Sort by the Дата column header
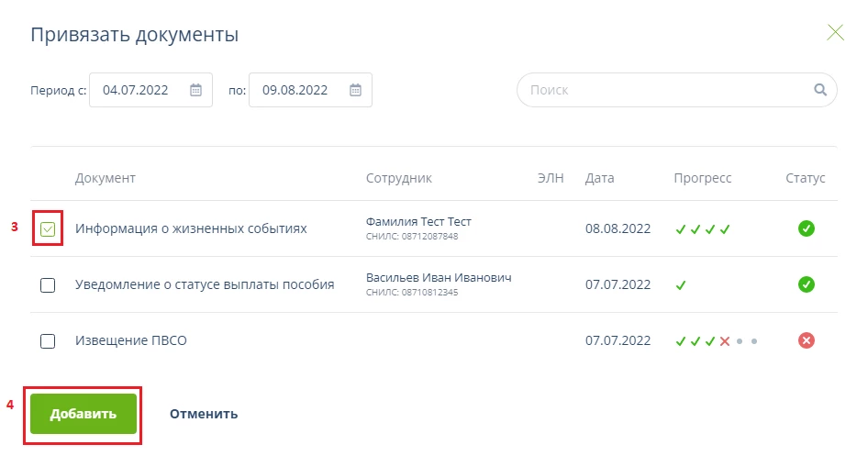Screen dimensions: 868x456 point(600,178)
